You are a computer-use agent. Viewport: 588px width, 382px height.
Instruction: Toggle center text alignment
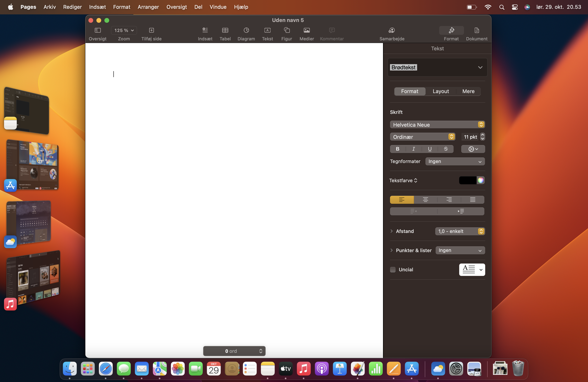(x=425, y=200)
